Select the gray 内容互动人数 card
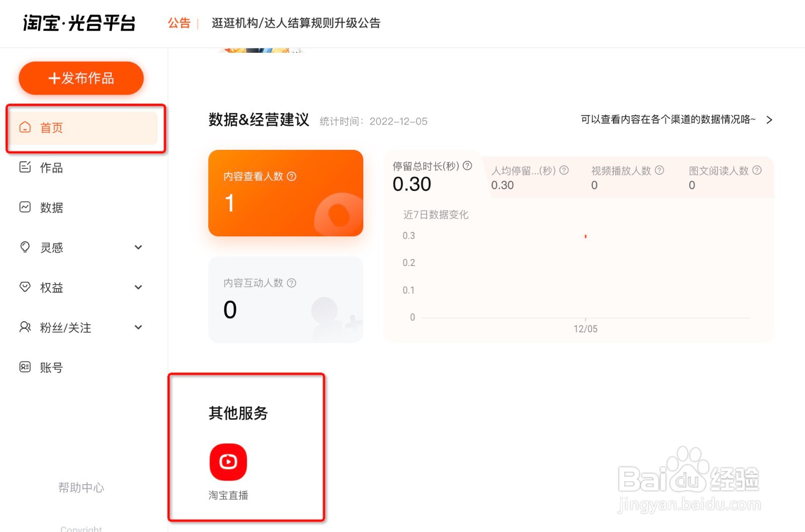 tap(286, 300)
